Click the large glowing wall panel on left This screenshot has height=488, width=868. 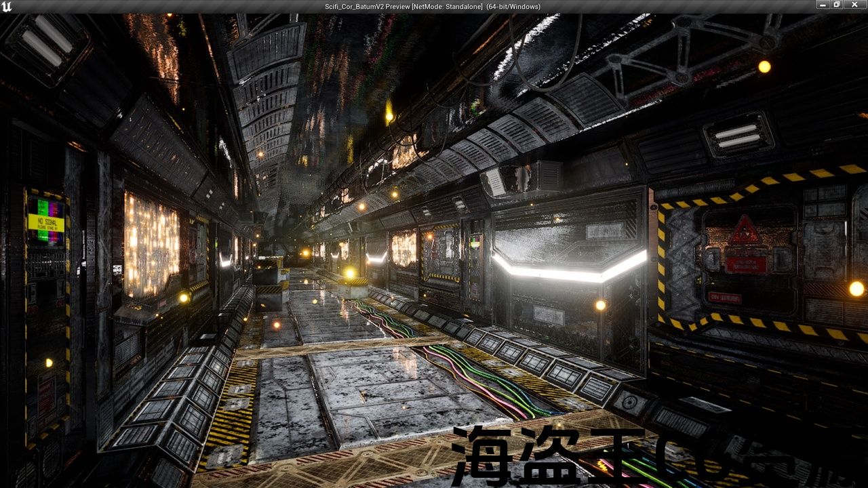(x=151, y=245)
